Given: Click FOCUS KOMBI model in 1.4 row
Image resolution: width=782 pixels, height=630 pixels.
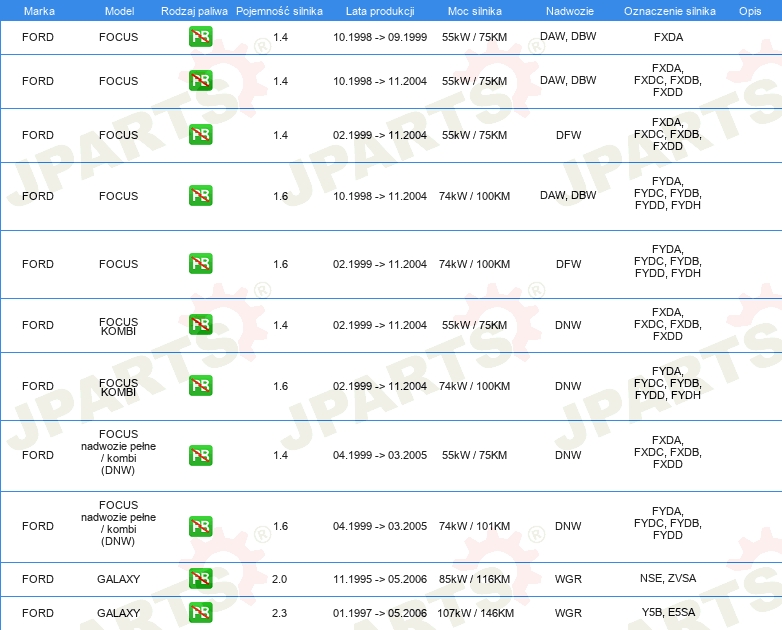Looking at the screenshot, I should pyautogui.click(x=119, y=326).
